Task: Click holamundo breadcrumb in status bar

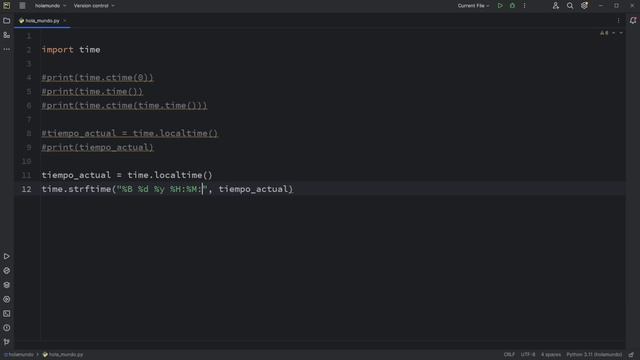Action: [19, 355]
